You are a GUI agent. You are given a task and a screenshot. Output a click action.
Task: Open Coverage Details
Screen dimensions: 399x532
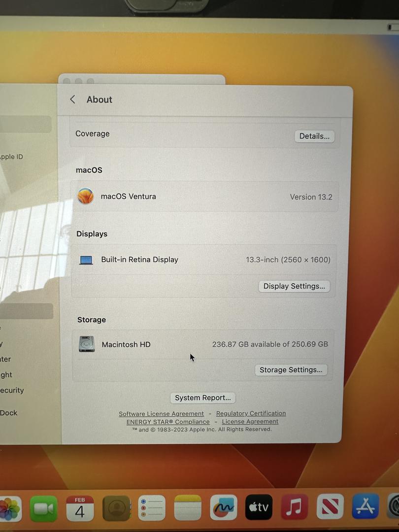point(314,136)
